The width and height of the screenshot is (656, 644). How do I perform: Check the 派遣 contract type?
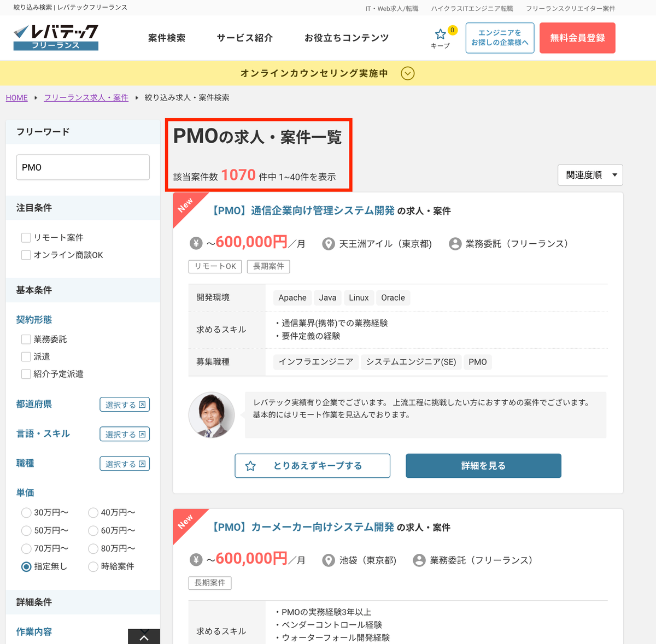26,356
